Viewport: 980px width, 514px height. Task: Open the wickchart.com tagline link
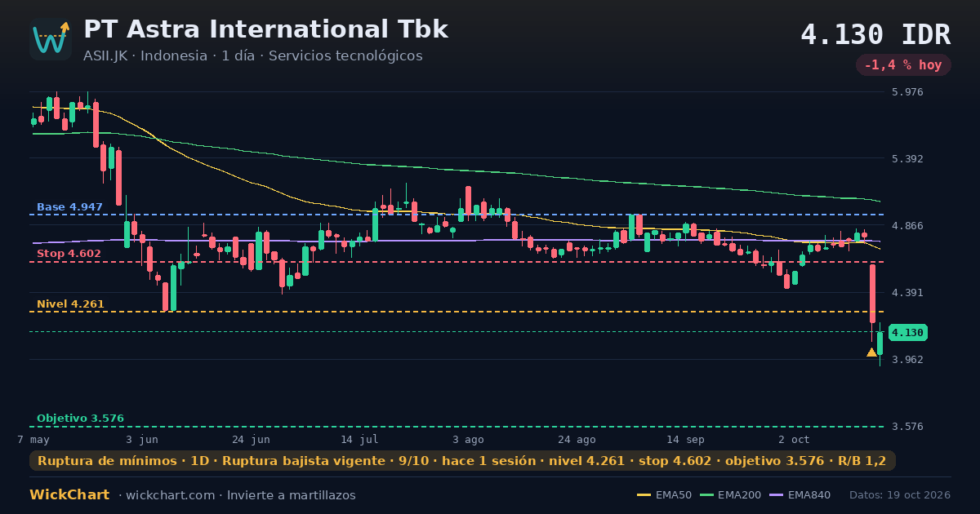[237, 495]
